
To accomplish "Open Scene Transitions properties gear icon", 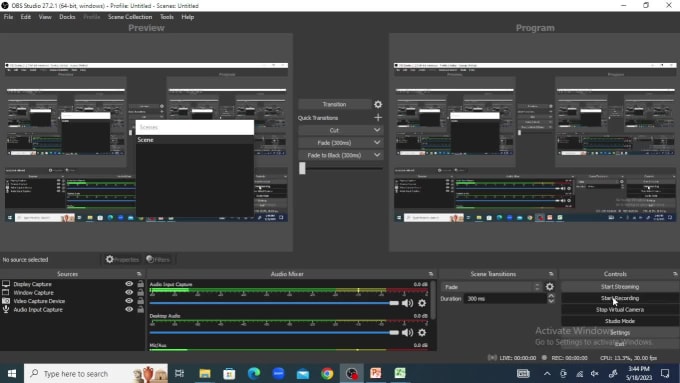I will (x=549, y=287).
